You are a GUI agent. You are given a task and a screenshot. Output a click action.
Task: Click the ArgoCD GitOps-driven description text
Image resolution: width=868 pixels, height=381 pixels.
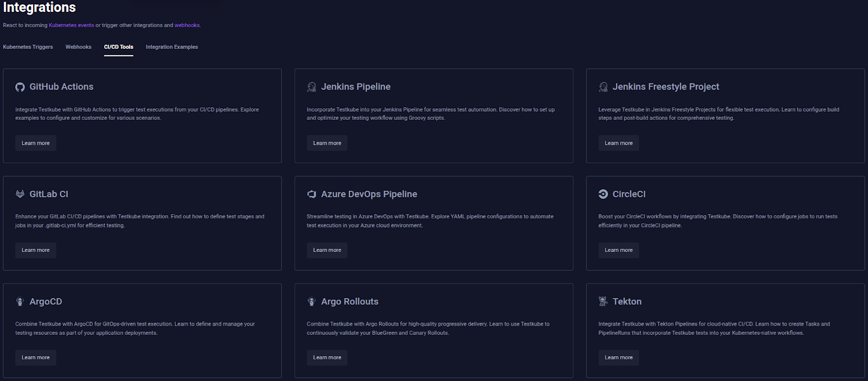[135, 328]
